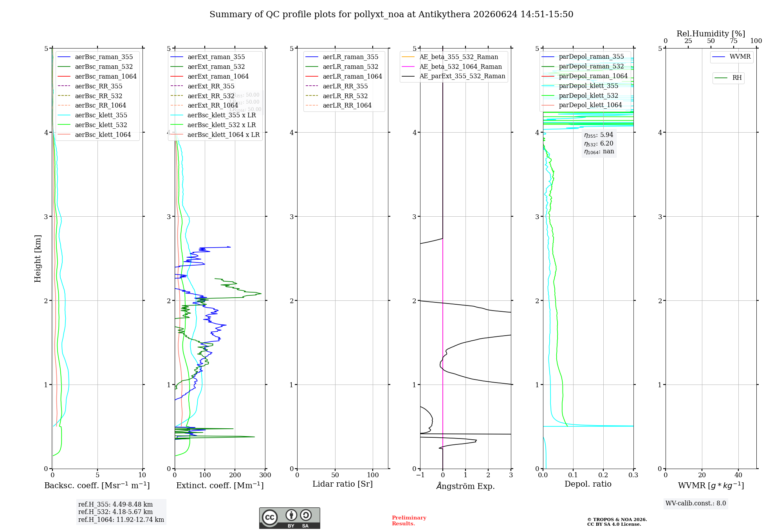Click the aerLR_RR_1064 legend entry
The height and width of the screenshot is (532, 783).
pos(339,106)
